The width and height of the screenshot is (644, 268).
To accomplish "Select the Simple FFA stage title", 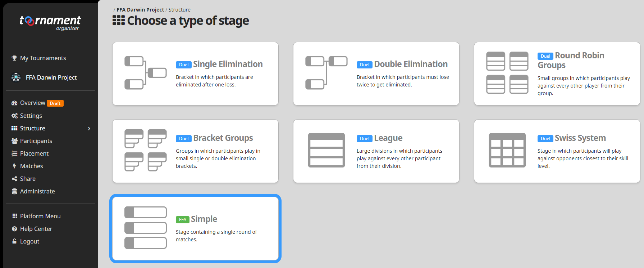I will 204,219.
